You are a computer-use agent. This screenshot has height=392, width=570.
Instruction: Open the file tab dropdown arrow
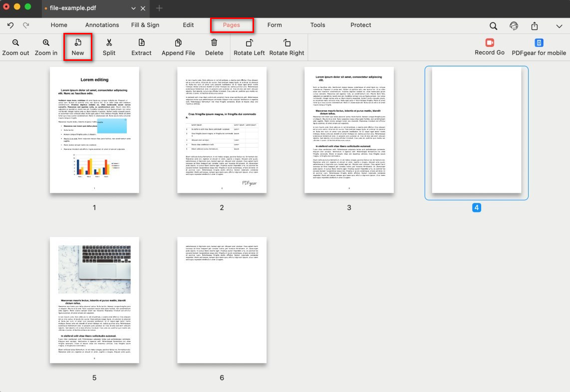click(133, 8)
